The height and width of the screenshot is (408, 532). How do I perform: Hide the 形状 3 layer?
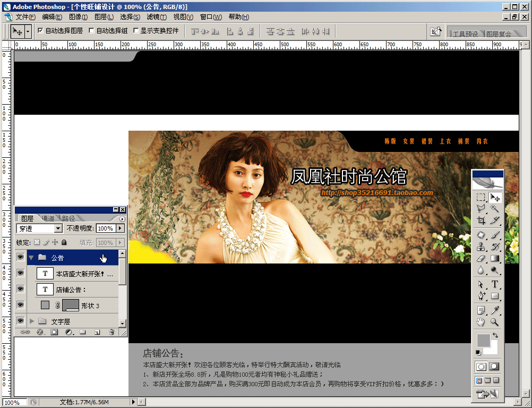(20, 305)
